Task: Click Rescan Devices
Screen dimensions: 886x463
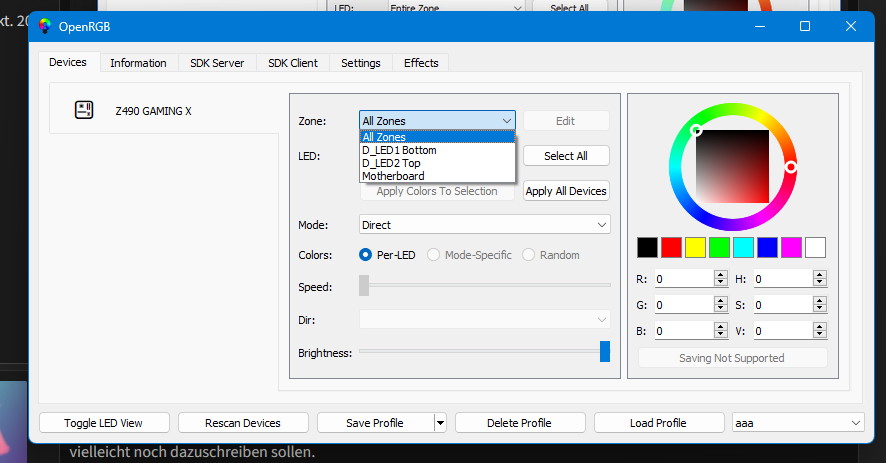Action: (243, 423)
